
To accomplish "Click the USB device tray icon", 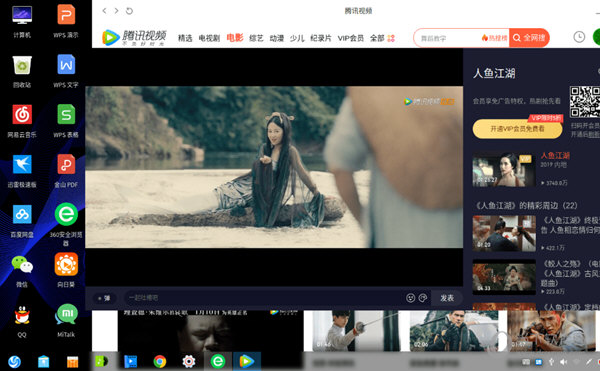I will [x=551, y=362].
